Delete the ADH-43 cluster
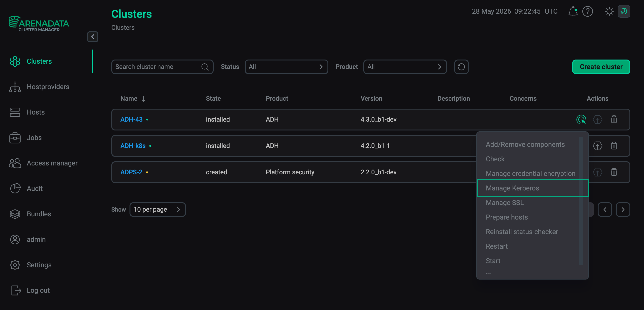 tap(614, 120)
